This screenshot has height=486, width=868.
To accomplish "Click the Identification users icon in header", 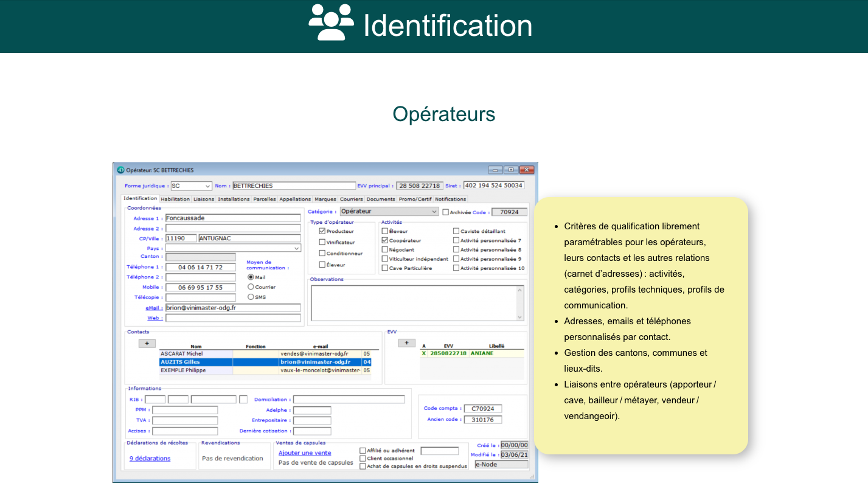I will point(331,23).
